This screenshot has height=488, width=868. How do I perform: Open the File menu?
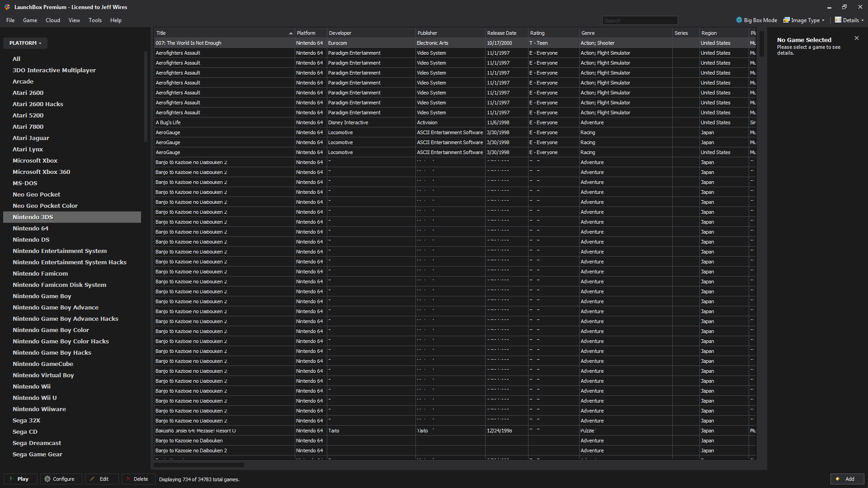[10, 20]
